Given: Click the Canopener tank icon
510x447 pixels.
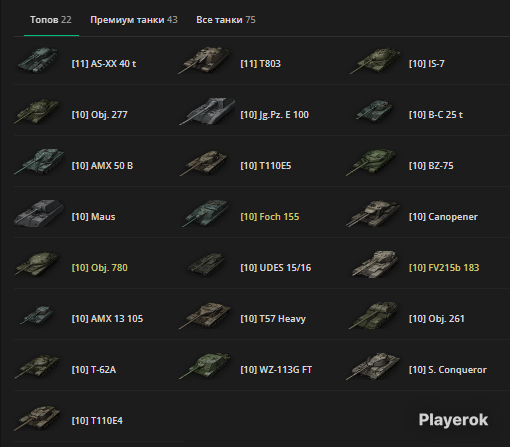Looking at the screenshot, I should tap(373, 214).
